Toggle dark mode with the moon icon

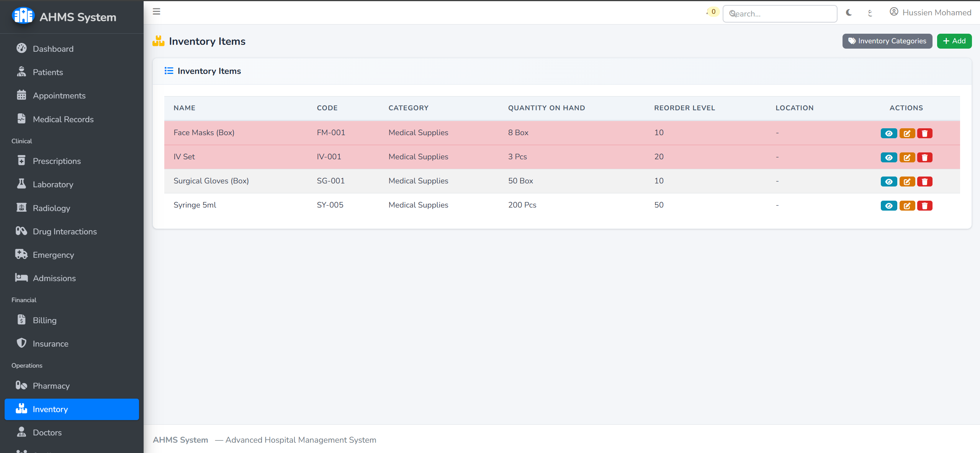click(849, 13)
